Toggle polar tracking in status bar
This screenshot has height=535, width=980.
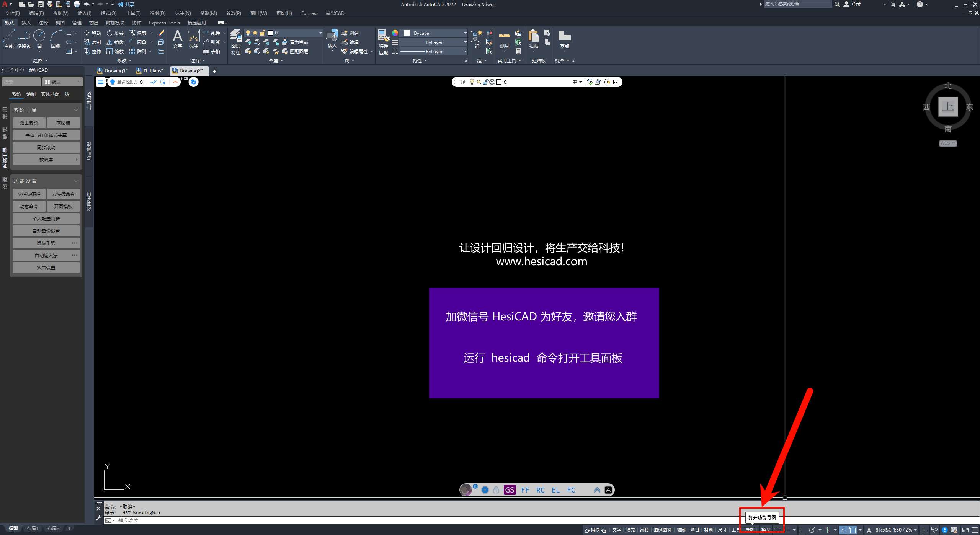(812, 530)
